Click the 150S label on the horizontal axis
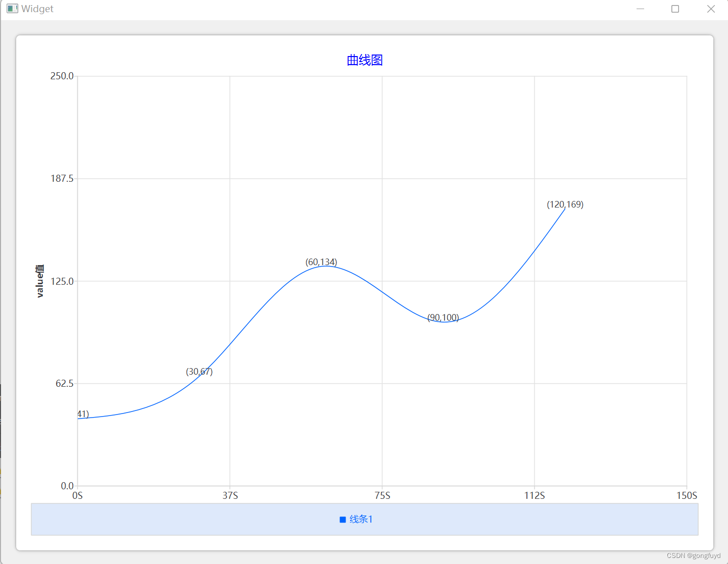728x564 pixels. pyautogui.click(x=686, y=496)
